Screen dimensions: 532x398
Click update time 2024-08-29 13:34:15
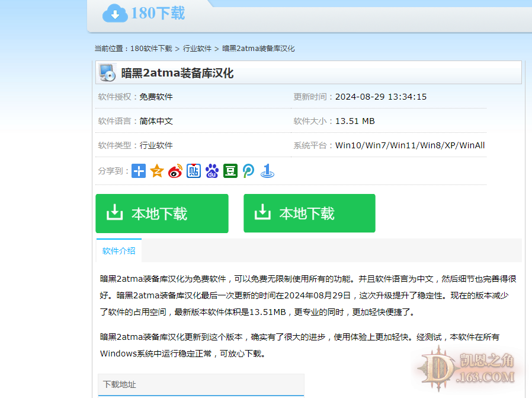click(x=381, y=97)
